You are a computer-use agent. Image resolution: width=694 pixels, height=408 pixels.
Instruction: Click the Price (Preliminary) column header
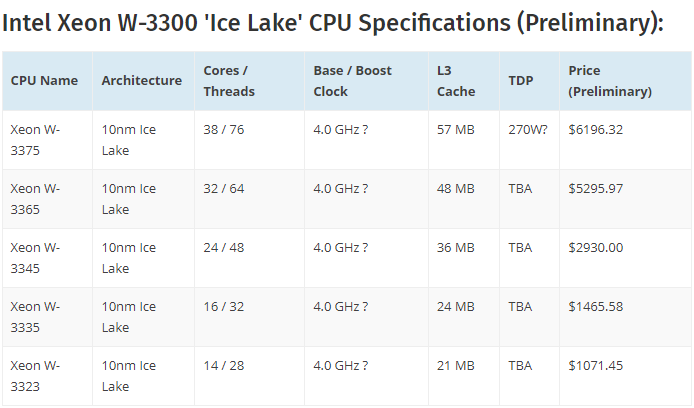click(x=610, y=81)
